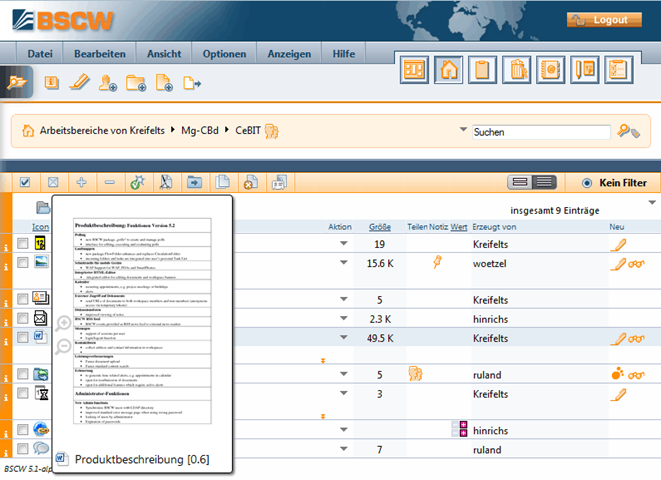This screenshot has width=661, height=480.
Task: Click the document with arrow icon
Action: click(x=192, y=83)
